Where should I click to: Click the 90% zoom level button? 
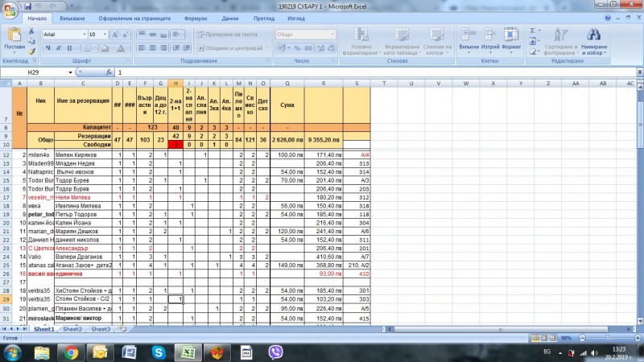(x=567, y=338)
